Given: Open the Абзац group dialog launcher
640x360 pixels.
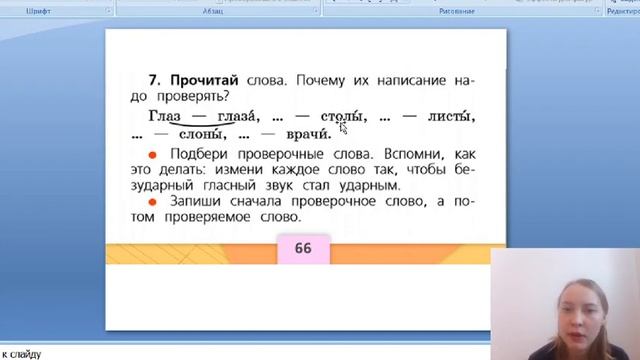Looking at the screenshot, I should 316,11.
